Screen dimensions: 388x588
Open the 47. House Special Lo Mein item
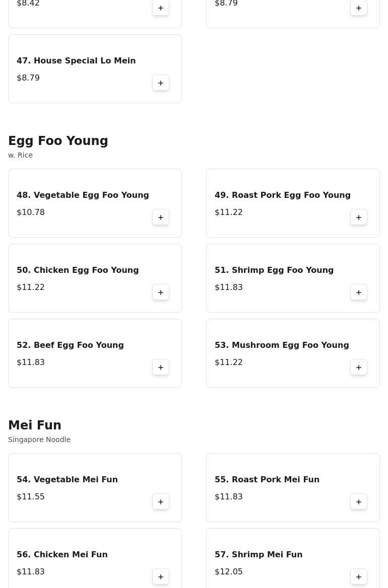pos(76,61)
